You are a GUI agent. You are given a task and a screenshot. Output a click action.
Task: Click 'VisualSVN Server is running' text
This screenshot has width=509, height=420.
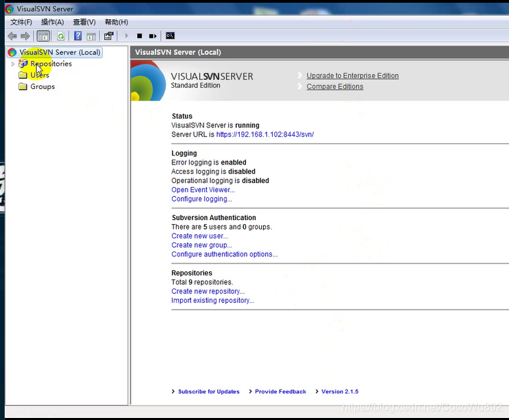coord(215,125)
